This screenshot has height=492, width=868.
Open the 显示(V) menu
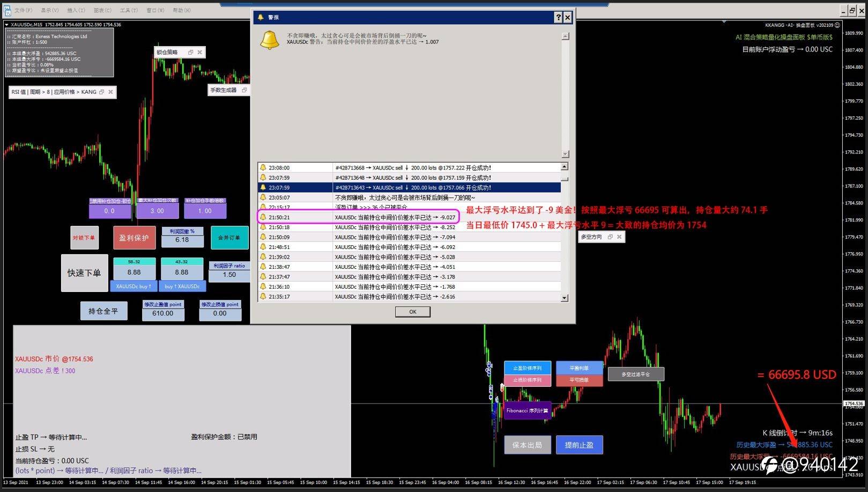coord(50,10)
